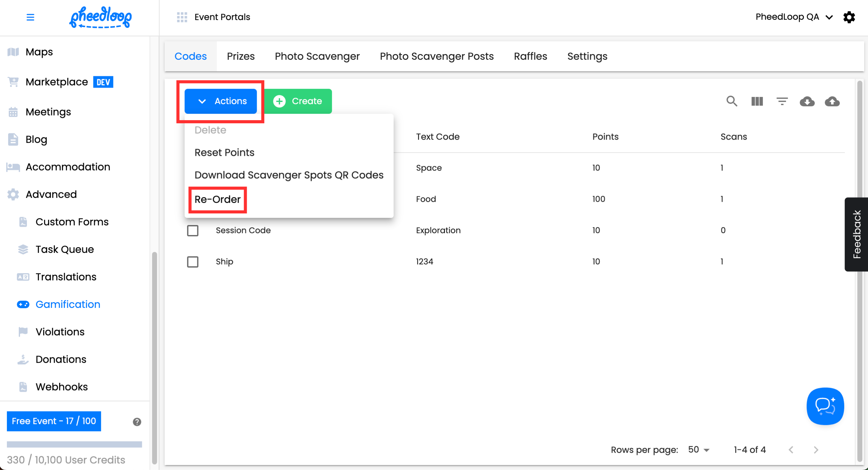Open the view columns icon

pyautogui.click(x=757, y=101)
